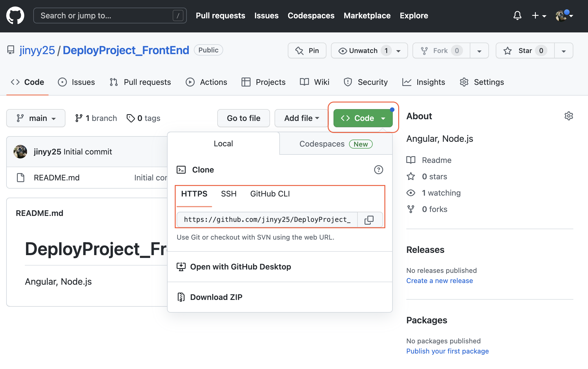Click the jinyy25 commit avatar
The height and width of the screenshot is (369, 588).
pos(20,152)
